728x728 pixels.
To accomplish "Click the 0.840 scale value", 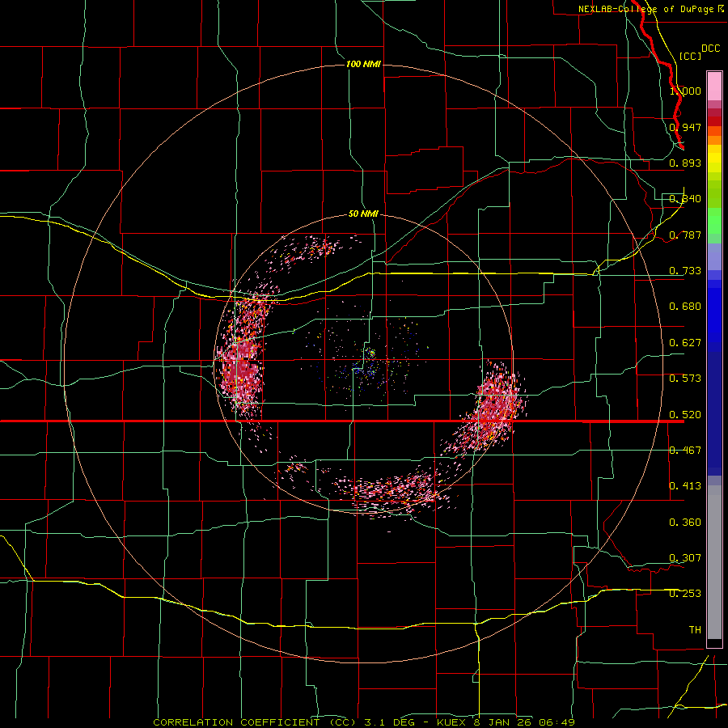I will (x=685, y=199).
